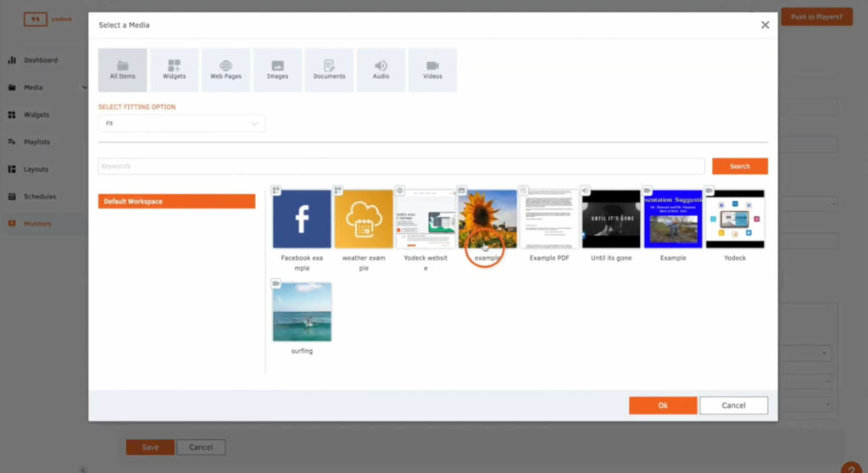Open the fitting option dropdown
Image resolution: width=868 pixels, height=473 pixels.
[x=181, y=124]
